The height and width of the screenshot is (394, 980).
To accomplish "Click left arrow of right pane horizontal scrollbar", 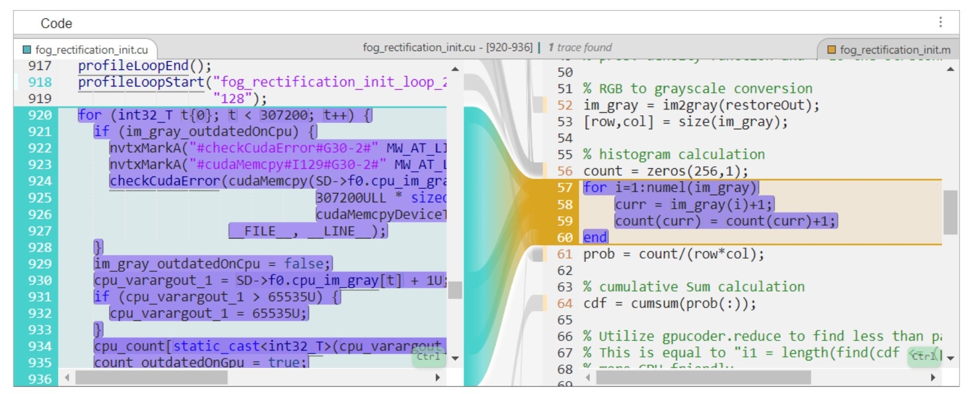I will pyautogui.click(x=588, y=378).
